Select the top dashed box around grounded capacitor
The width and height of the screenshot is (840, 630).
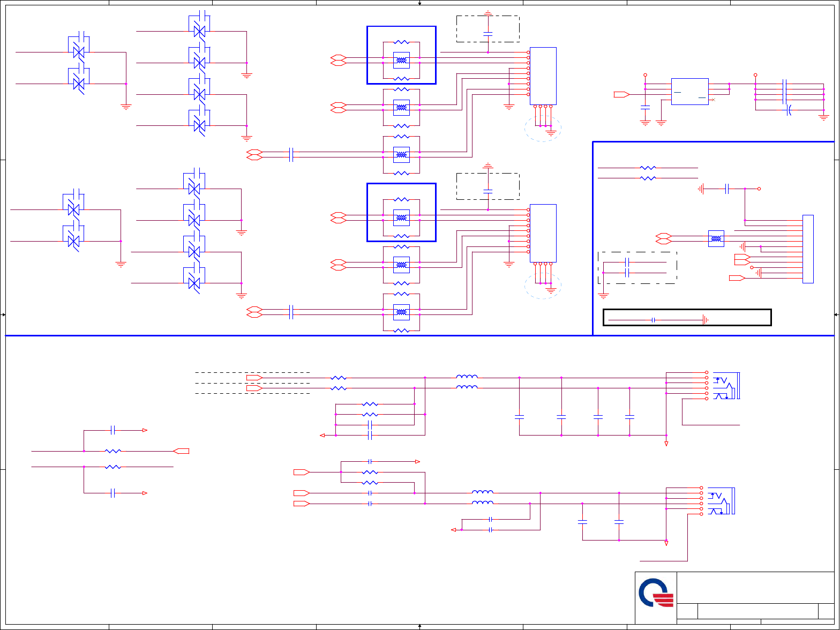click(487, 29)
